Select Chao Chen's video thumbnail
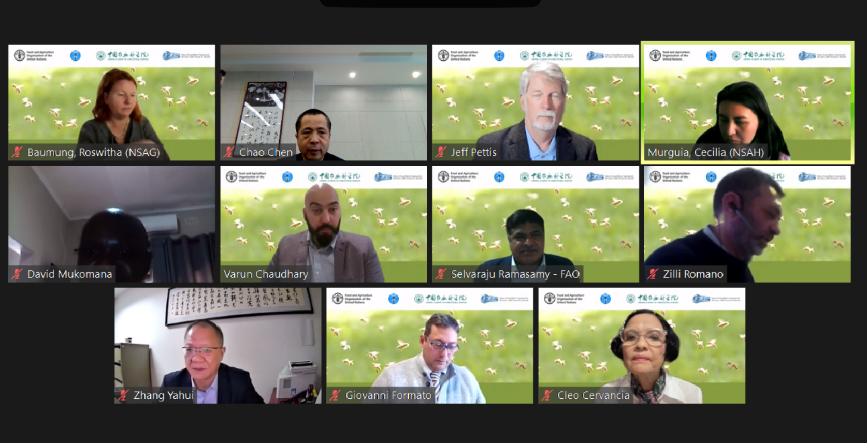The image size is (868, 444). point(324,102)
